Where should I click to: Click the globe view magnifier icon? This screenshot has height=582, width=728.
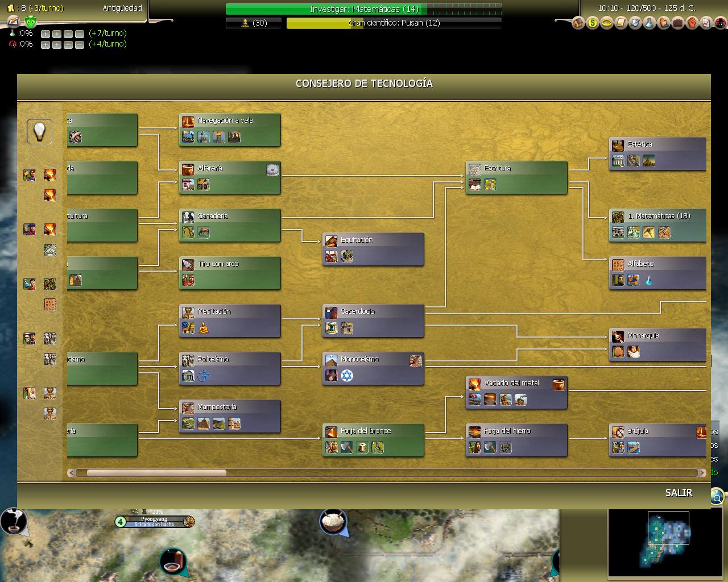click(x=717, y=498)
